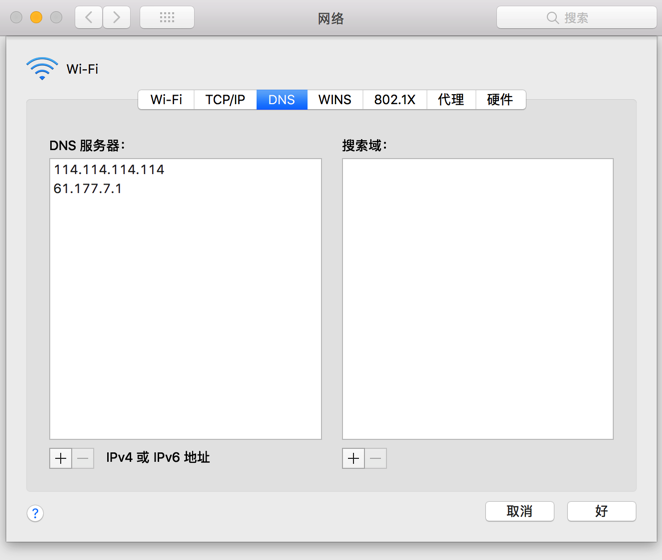662x560 pixels.
Task: Click the minus under search domains
Action: (376, 459)
